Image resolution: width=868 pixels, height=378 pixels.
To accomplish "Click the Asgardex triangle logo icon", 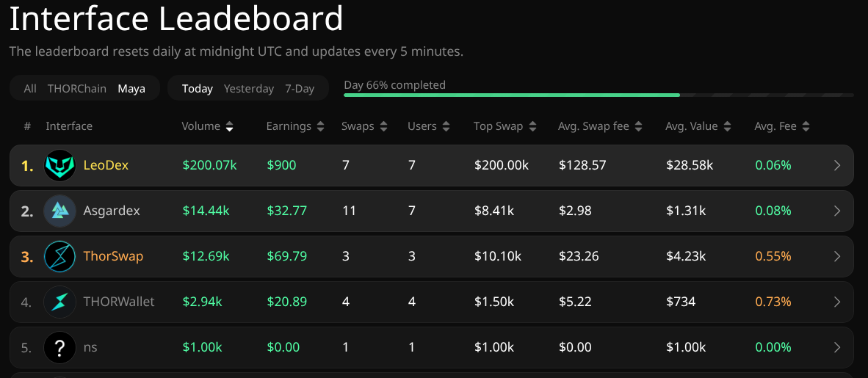I will [x=59, y=211].
